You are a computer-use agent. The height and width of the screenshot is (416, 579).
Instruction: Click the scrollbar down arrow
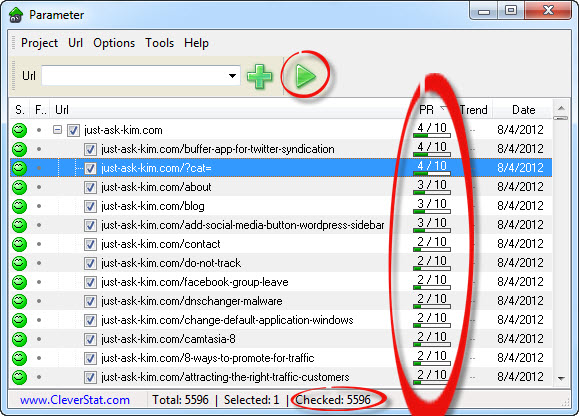tap(561, 378)
